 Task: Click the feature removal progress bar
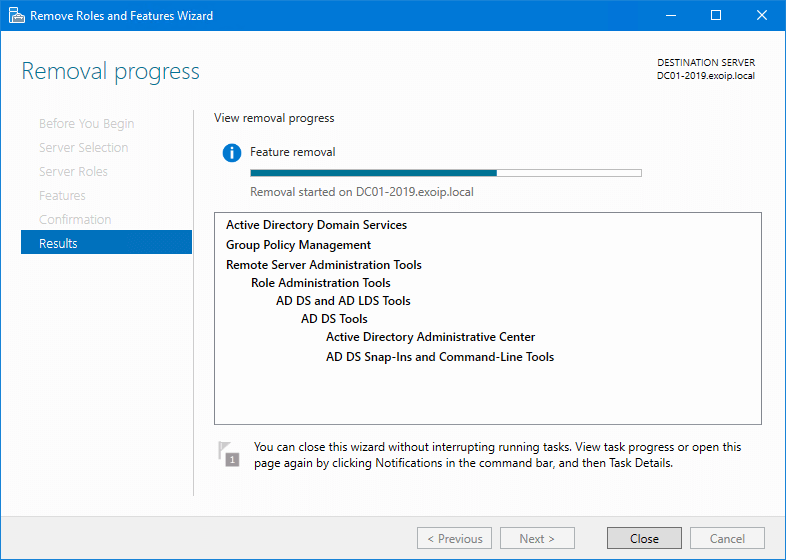[x=446, y=173]
